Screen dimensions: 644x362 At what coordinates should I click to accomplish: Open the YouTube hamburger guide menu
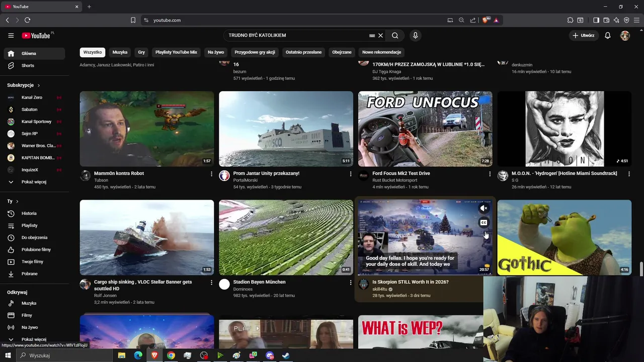11,36
